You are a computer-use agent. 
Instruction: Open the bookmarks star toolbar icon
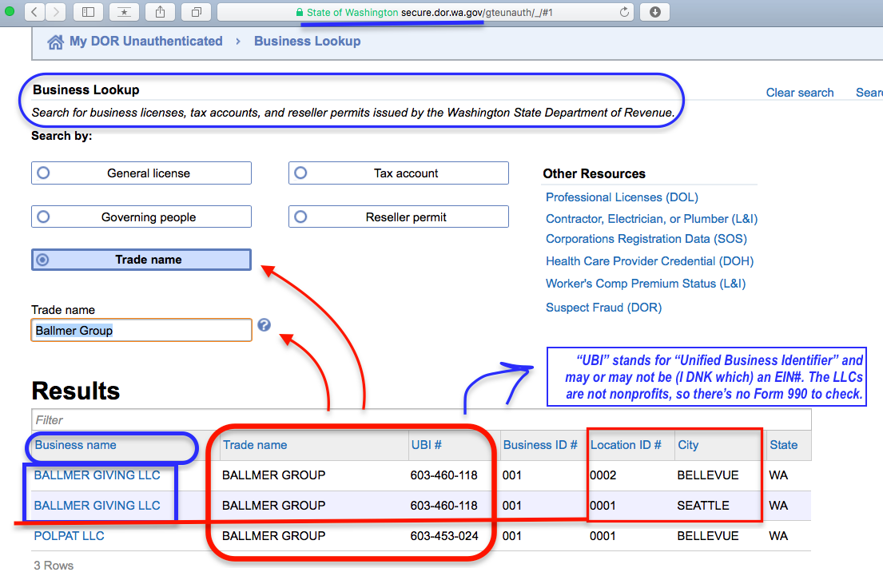124,12
